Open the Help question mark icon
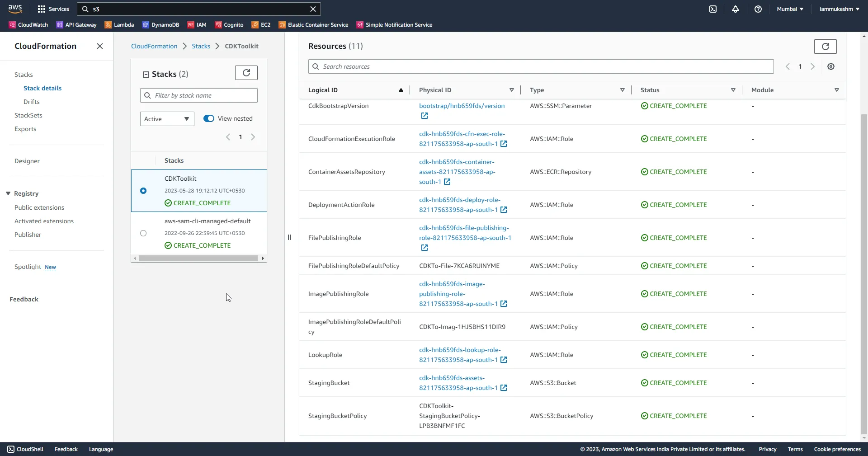Image resolution: width=868 pixels, height=456 pixels. coord(759,9)
